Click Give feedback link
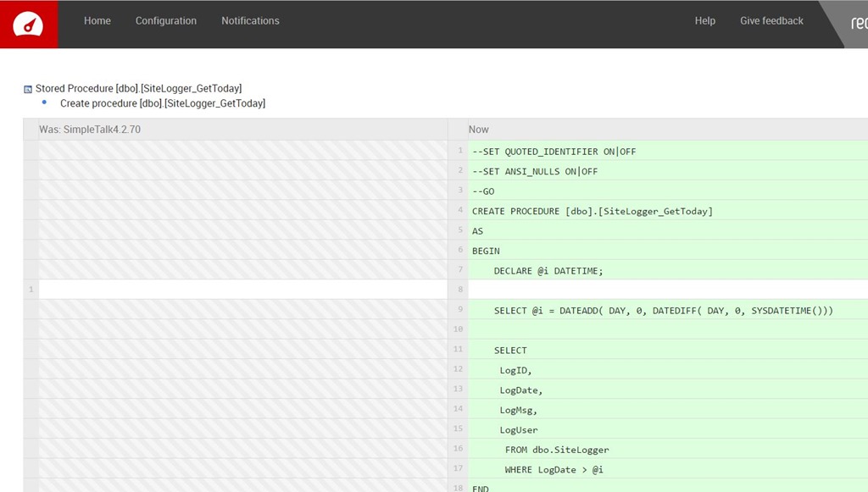The image size is (868, 492). click(771, 21)
